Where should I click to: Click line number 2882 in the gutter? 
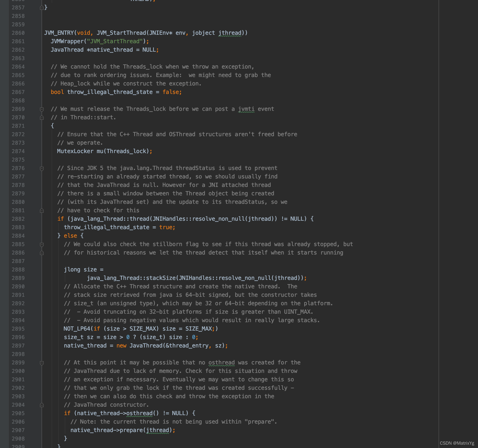click(x=18, y=219)
